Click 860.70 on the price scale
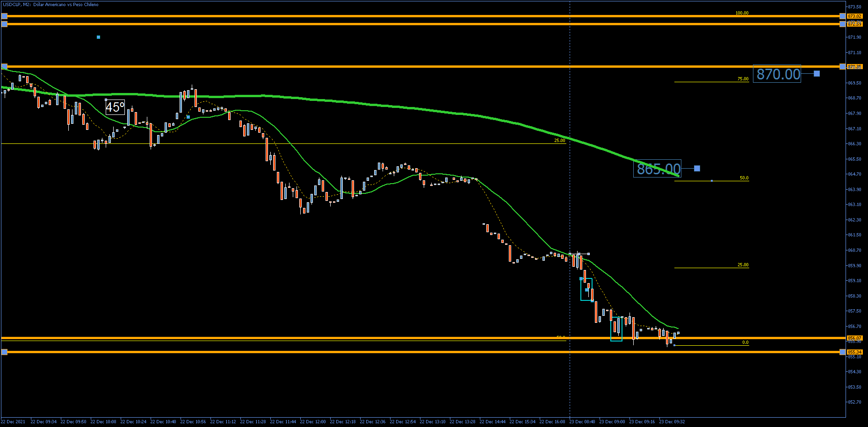The width and height of the screenshot is (868, 427). click(854, 250)
